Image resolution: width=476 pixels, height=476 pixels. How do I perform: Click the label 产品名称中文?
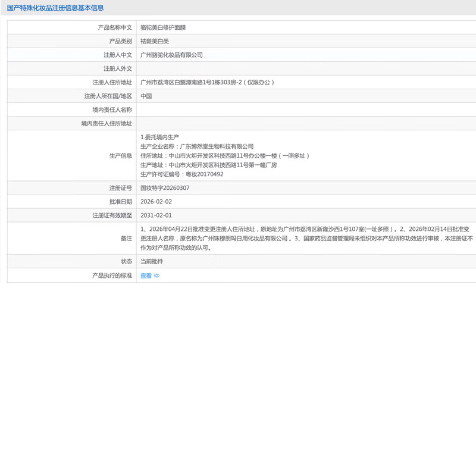tap(115, 27)
